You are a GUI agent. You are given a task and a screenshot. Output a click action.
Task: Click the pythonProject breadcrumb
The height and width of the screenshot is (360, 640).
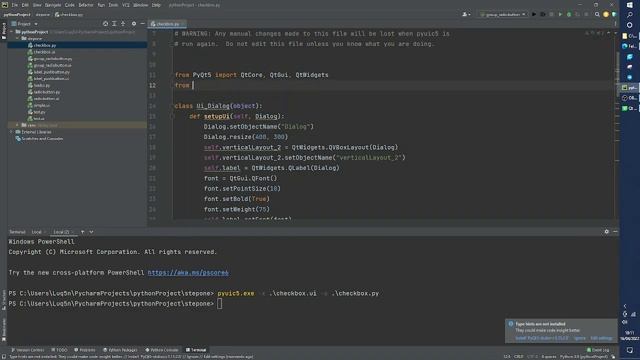point(17,15)
